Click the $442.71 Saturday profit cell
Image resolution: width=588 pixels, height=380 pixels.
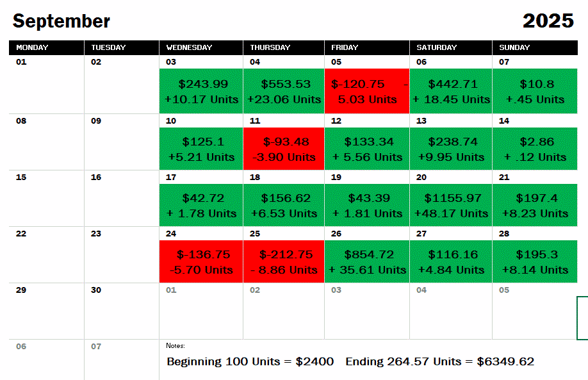pyautogui.click(x=451, y=91)
